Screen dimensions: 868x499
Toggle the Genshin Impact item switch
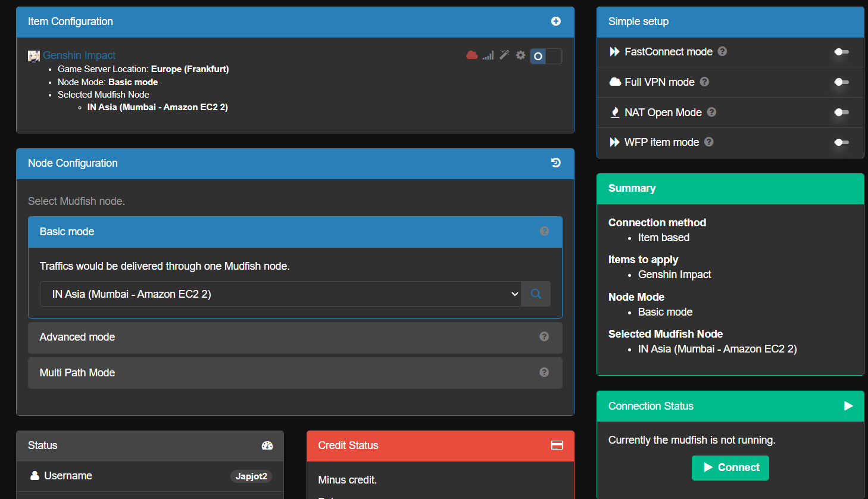point(545,56)
